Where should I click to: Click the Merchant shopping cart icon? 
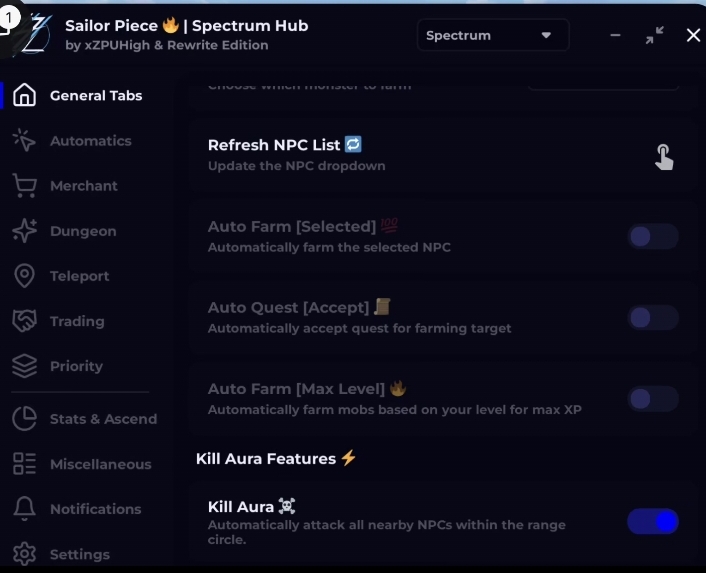[x=24, y=186]
